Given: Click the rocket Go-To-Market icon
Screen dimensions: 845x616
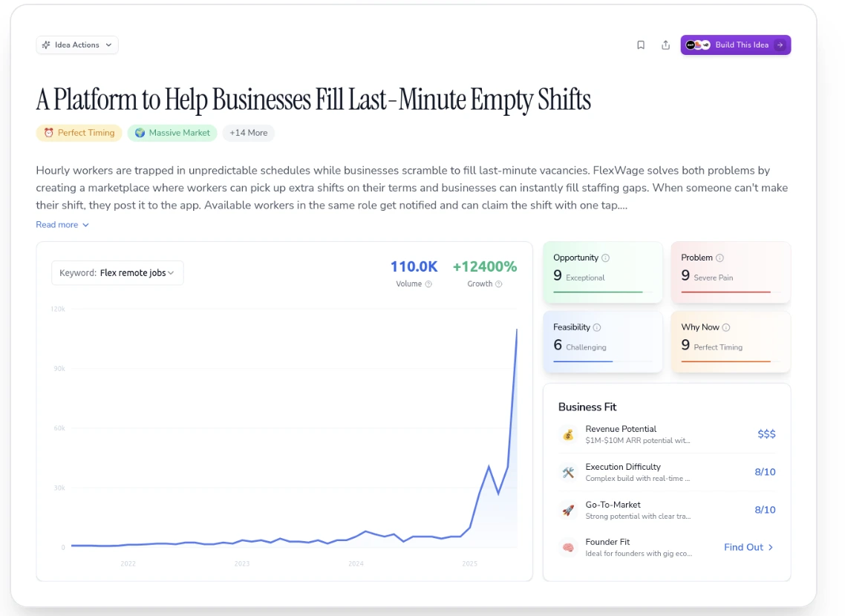Looking at the screenshot, I should click(x=568, y=510).
